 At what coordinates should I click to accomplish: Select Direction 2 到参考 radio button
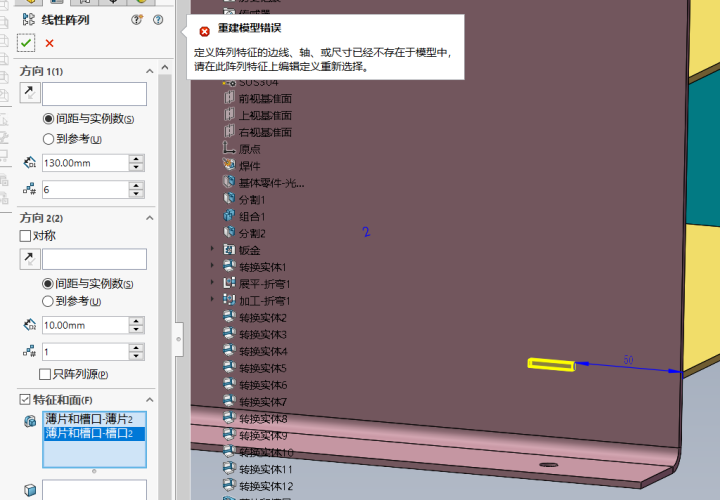coord(47,301)
